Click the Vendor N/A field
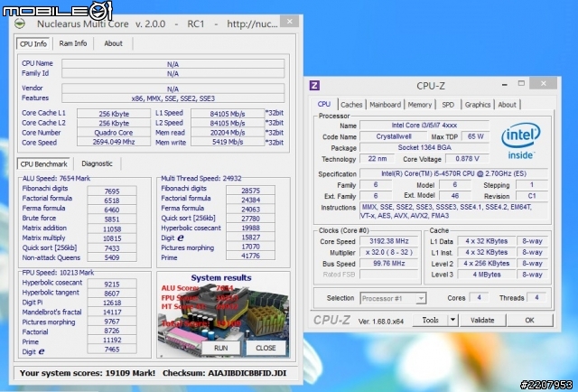The width and height of the screenshot is (578, 392). [172, 89]
